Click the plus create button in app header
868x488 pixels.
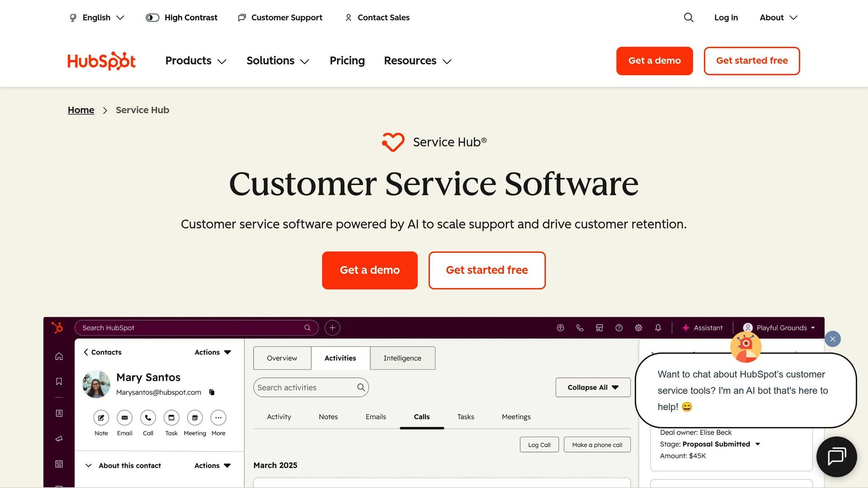coord(332,328)
